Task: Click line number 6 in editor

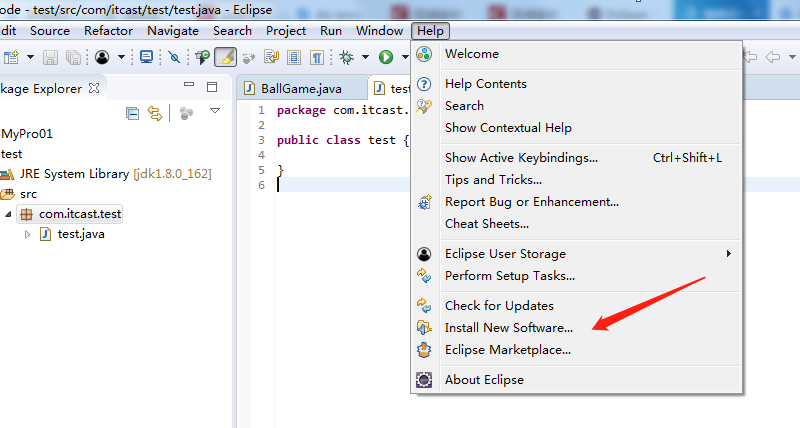Action: coord(261,185)
